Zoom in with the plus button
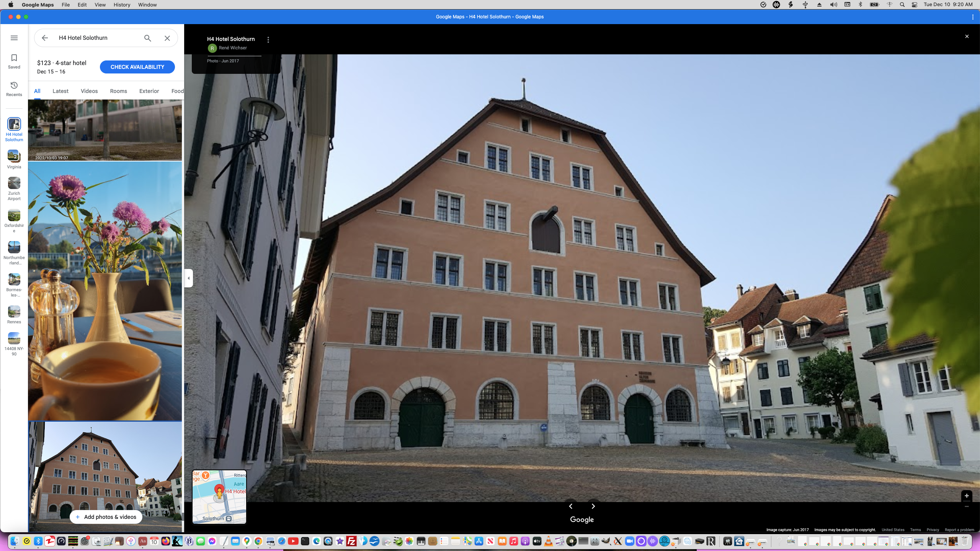Screen dimensions: 980x551 (966, 496)
